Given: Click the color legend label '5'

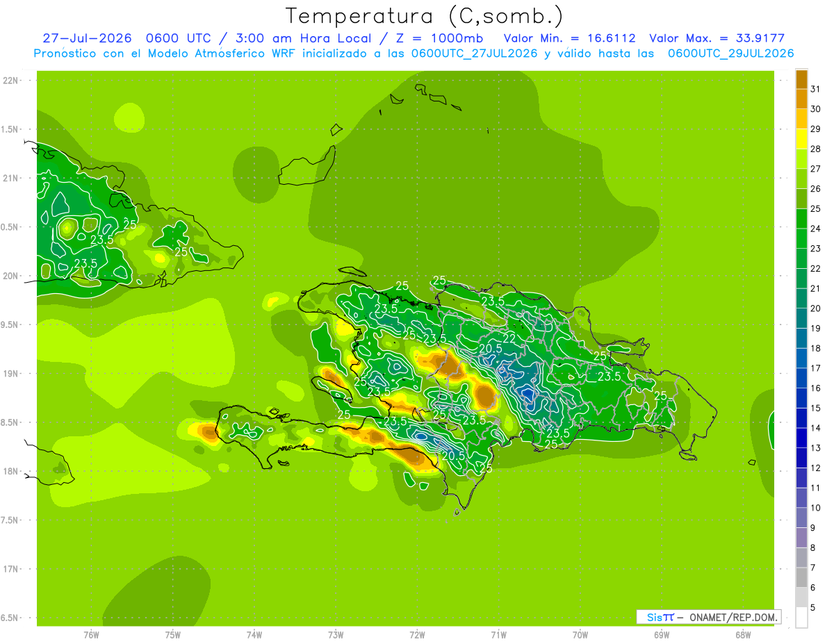Looking at the screenshot, I should (813, 608).
